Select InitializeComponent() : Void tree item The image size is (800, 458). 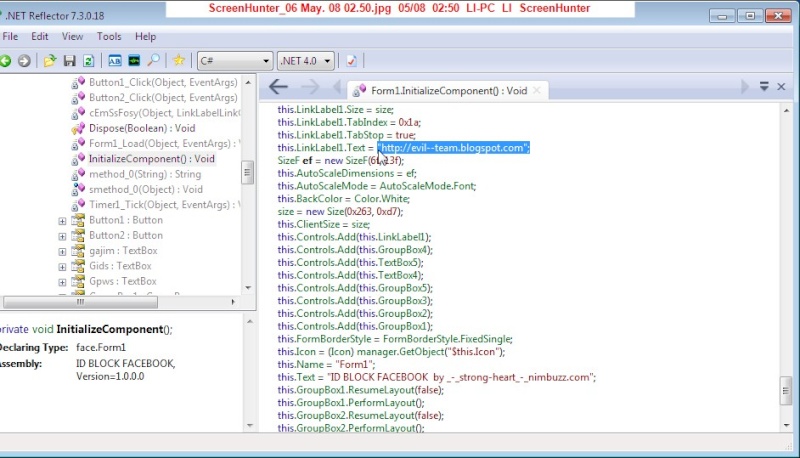click(x=152, y=159)
